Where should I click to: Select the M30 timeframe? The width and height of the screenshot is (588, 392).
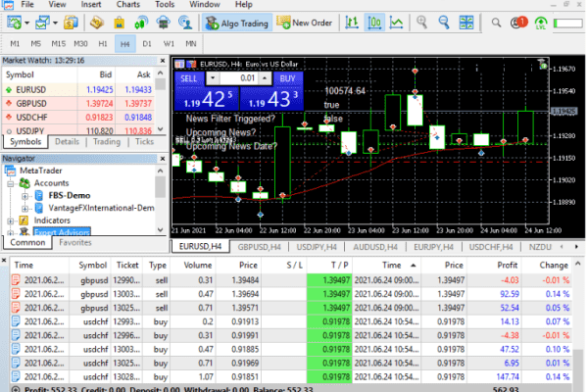80,44
